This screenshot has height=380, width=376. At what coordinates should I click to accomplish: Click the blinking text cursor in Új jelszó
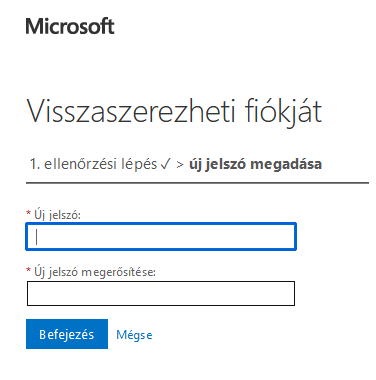click(36, 237)
